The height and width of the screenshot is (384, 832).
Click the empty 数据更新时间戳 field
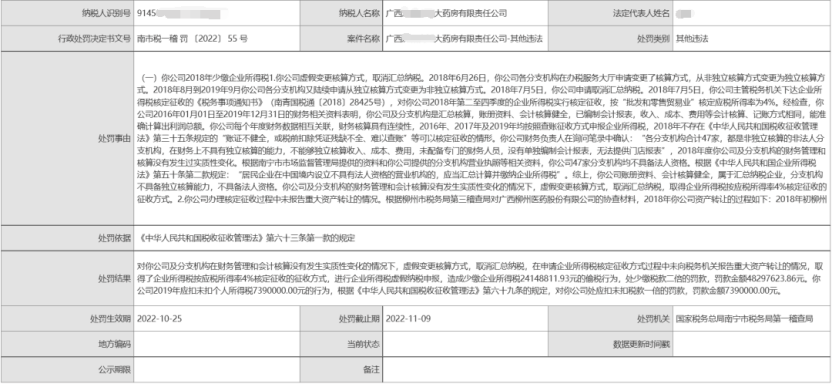752,344
